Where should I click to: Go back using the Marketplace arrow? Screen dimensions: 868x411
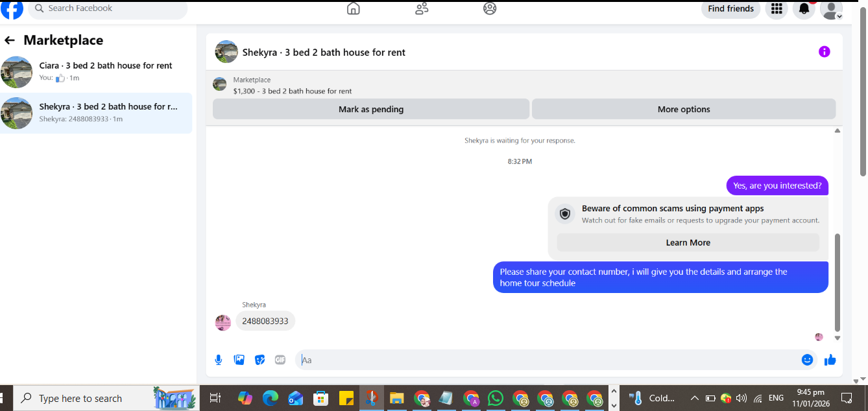pos(10,40)
